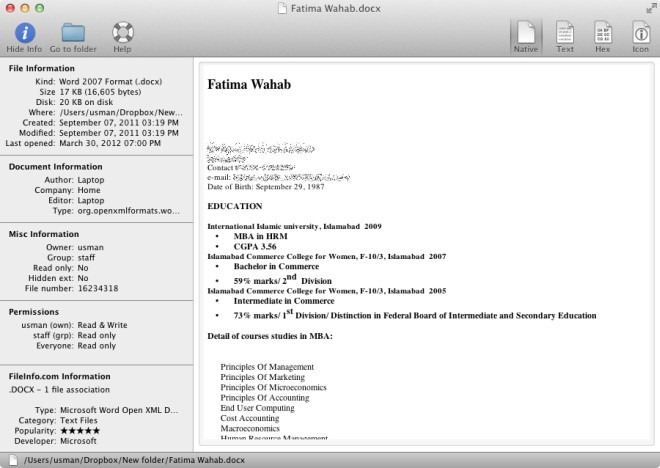This screenshot has width=660, height=468.
Task: Click 'Microsoft Word Open XML D...' type value
Action: [x=119, y=410]
